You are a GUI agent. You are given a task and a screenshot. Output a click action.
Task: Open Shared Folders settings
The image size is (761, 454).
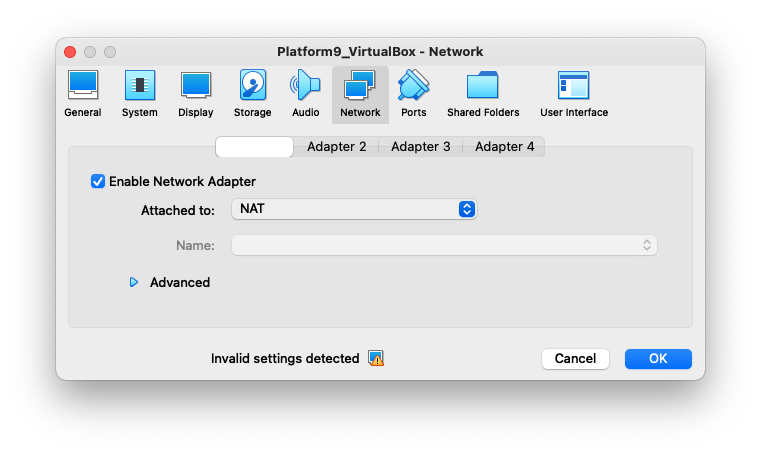(x=483, y=94)
